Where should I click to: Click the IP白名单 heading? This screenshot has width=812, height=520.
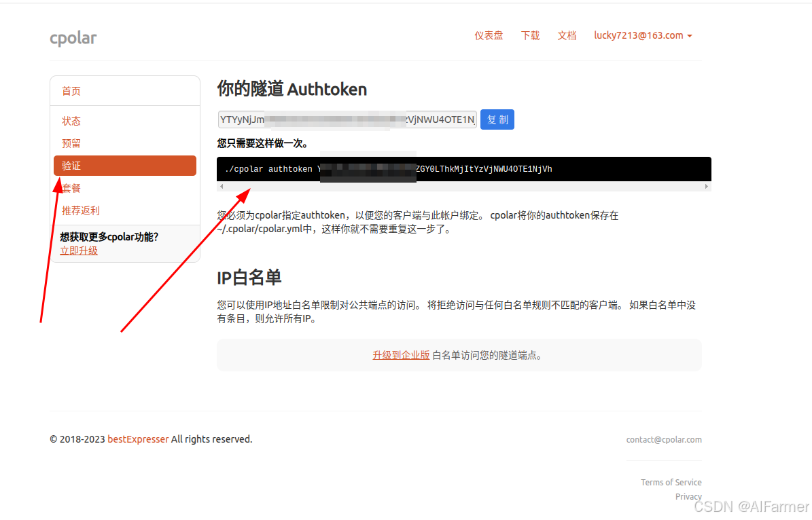coord(249,278)
